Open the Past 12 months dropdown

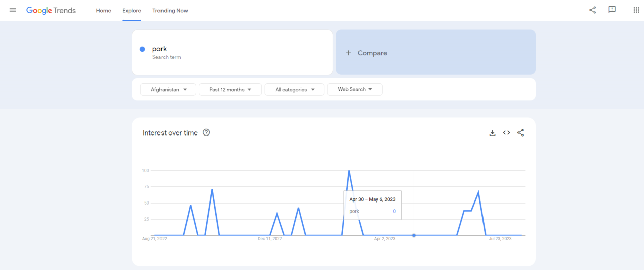230,90
